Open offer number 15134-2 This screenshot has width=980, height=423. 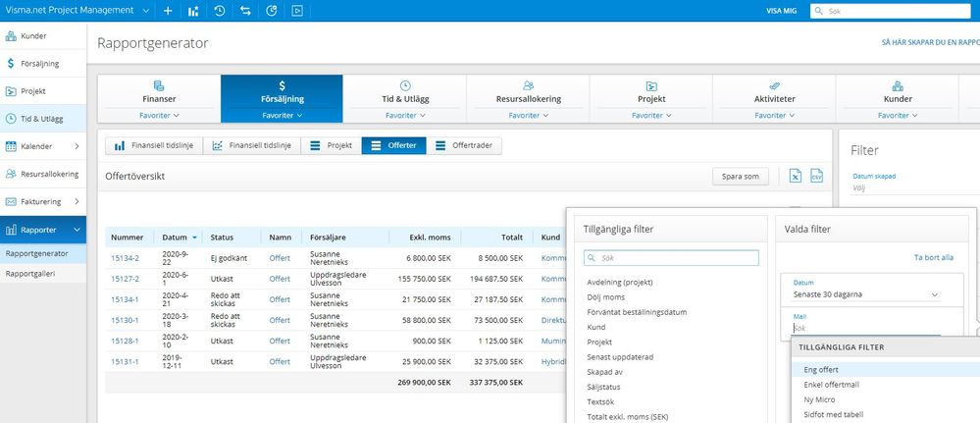pos(125,258)
